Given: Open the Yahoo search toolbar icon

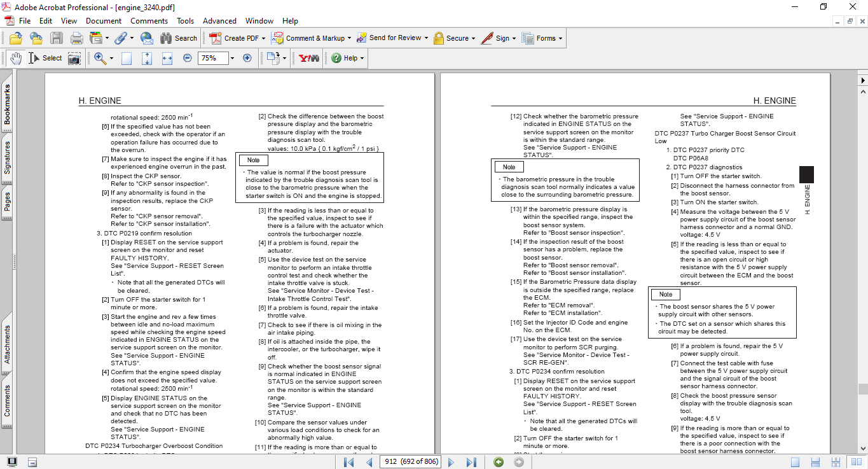Looking at the screenshot, I should 309,58.
